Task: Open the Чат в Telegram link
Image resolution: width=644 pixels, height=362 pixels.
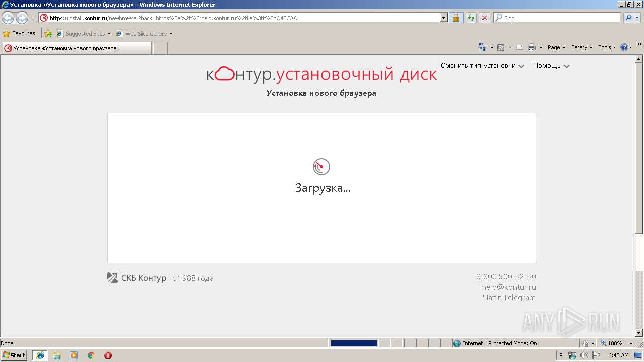Action: point(509,298)
